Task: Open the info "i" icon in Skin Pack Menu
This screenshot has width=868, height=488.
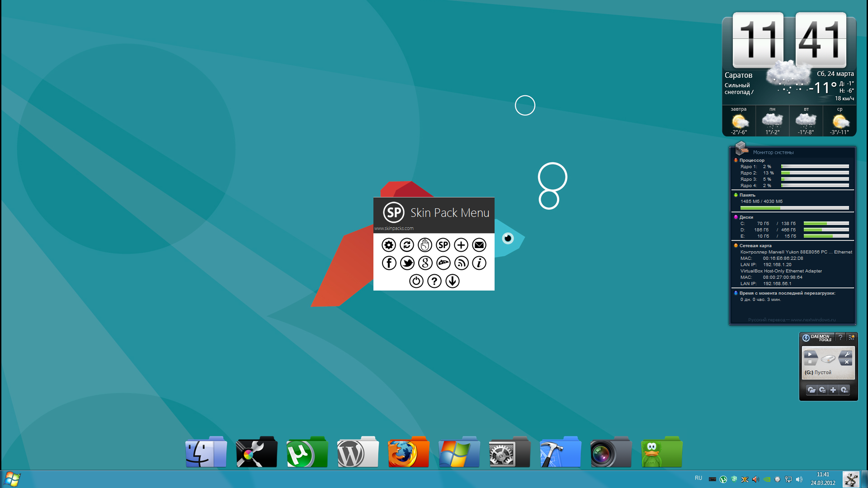Action: tap(479, 263)
